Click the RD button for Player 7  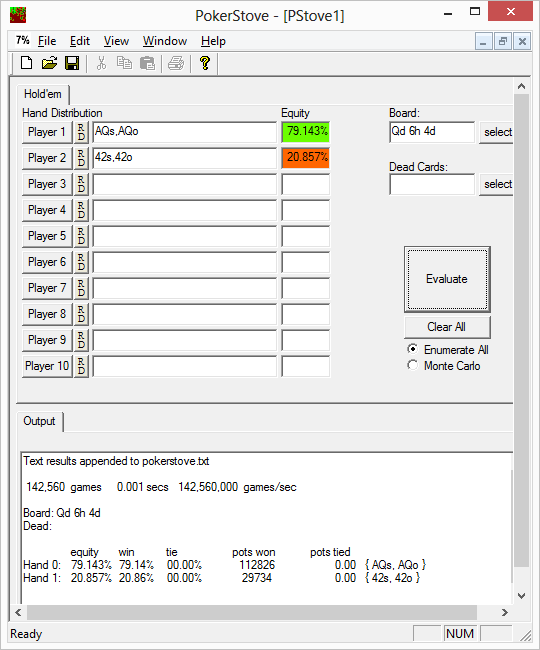click(81, 288)
